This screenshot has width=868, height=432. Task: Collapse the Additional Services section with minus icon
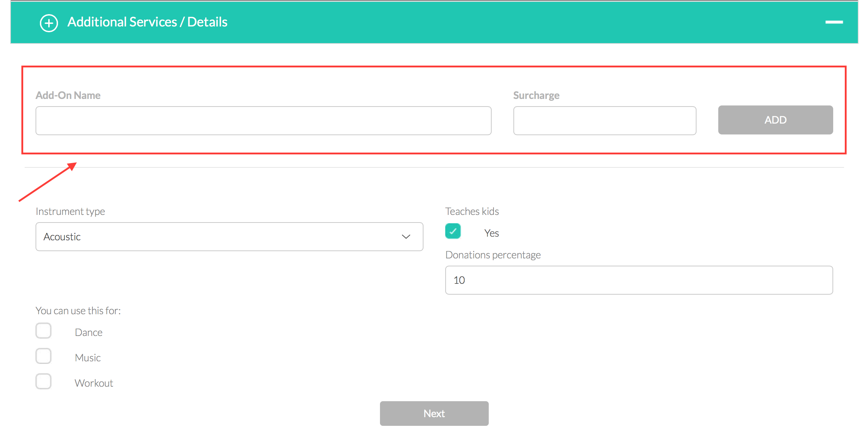pyautogui.click(x=834, y=22)
